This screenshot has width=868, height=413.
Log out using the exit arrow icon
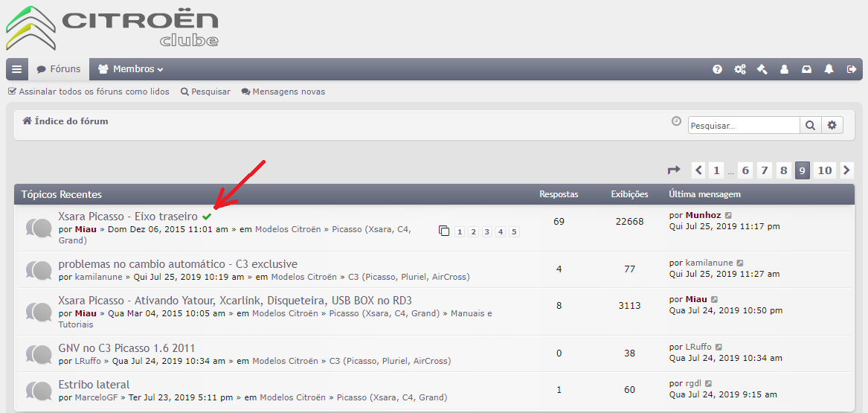pyautogui.click(x=852, y=69)
